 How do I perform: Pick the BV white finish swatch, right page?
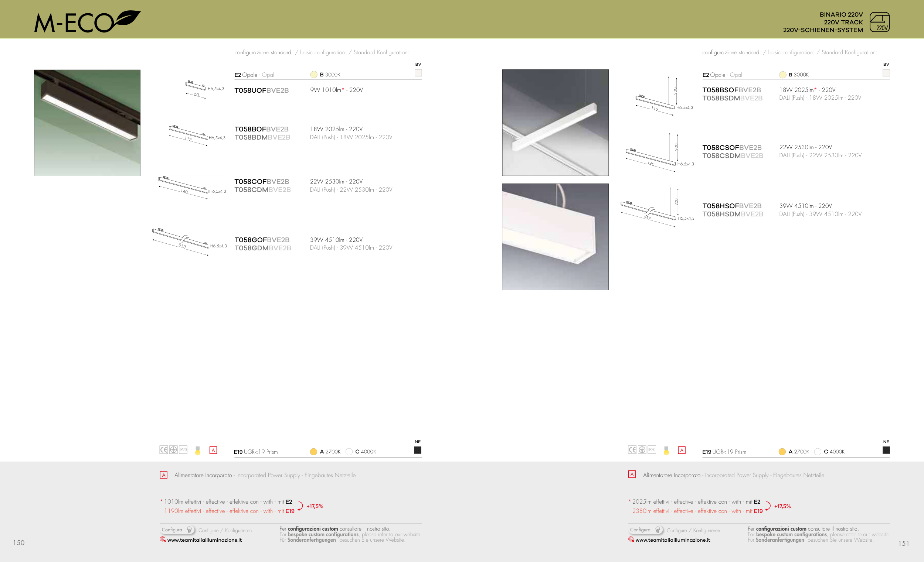point(886,73)
